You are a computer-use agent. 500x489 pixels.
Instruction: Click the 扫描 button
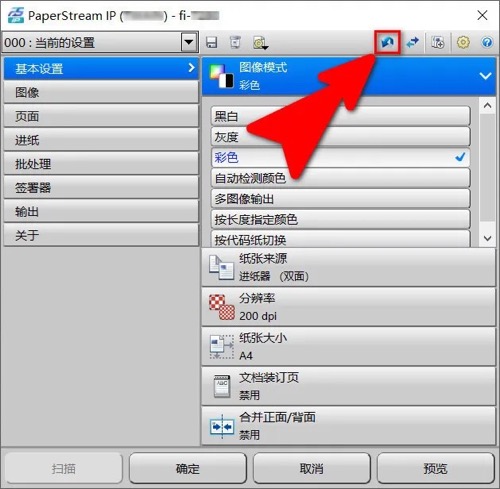[x=64, y=468]
